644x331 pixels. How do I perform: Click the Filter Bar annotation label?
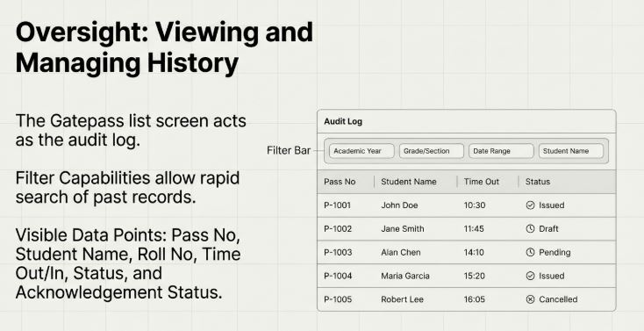point(289,150)
